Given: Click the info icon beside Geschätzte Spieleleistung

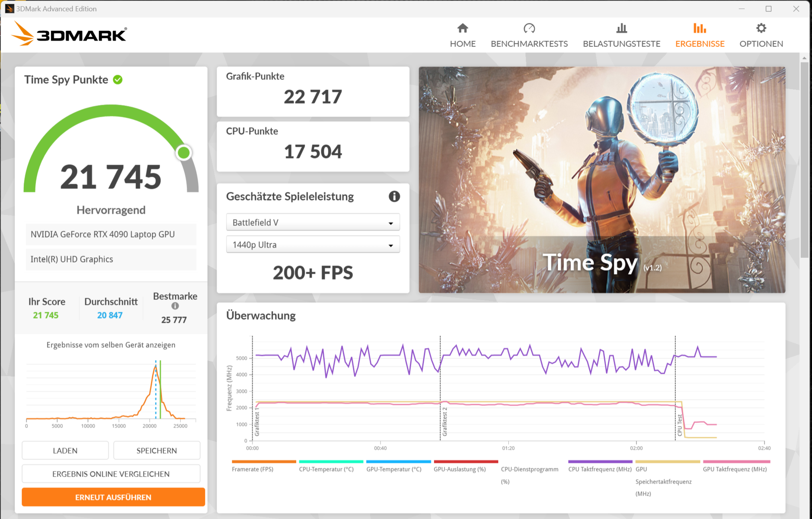Looking at the screenshot, I should pos(394,196).
